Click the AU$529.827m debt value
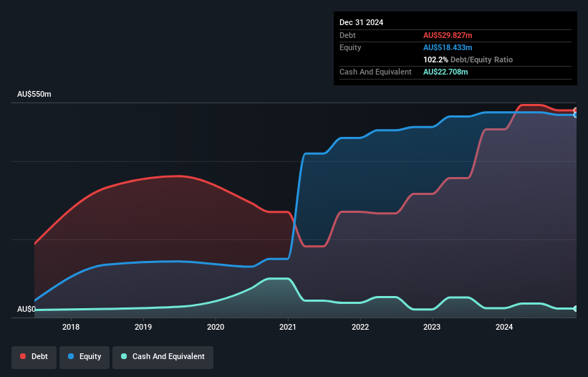 (448, 35)
